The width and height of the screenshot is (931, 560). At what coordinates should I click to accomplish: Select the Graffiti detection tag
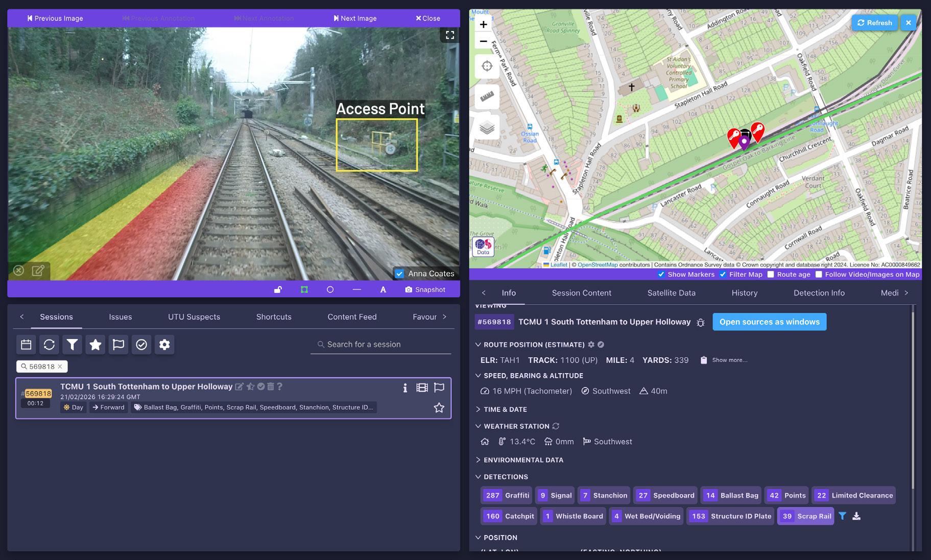tap(507, 495)
